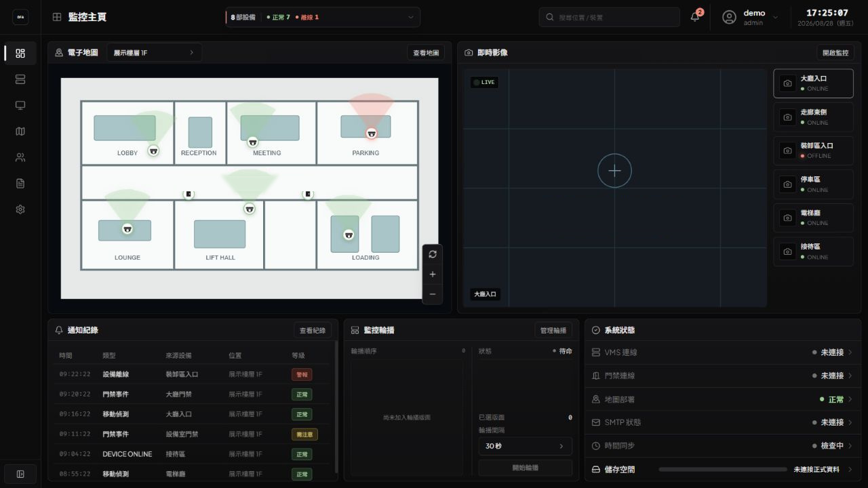Viewport: 868px width, 488px height.
Task: Click the 警報 alert level badge
Action: click(x=302, y=374)
